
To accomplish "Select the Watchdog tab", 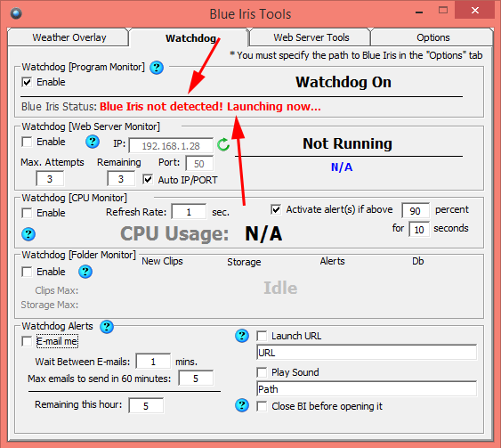I will click(x=190, y=38).
